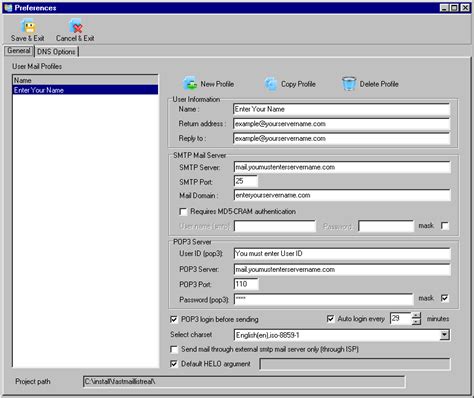
Task: Click the POP3 Port field
Action: [246, 284]
